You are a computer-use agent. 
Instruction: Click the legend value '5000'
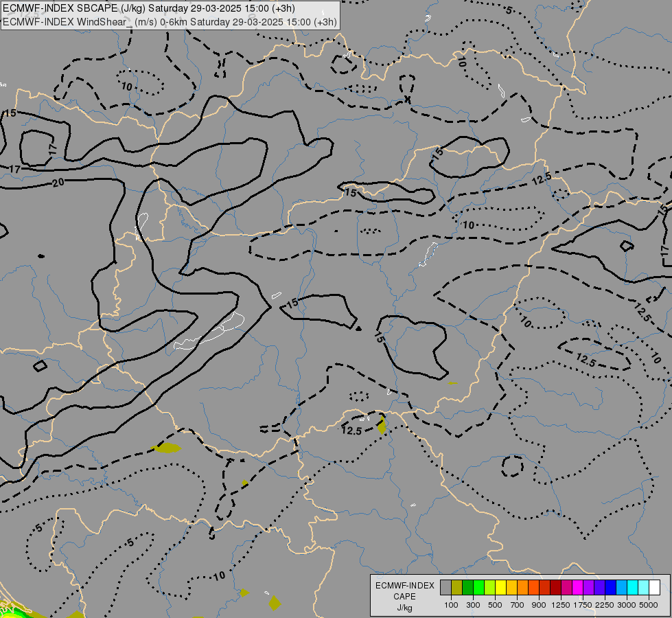click(649, 605)
